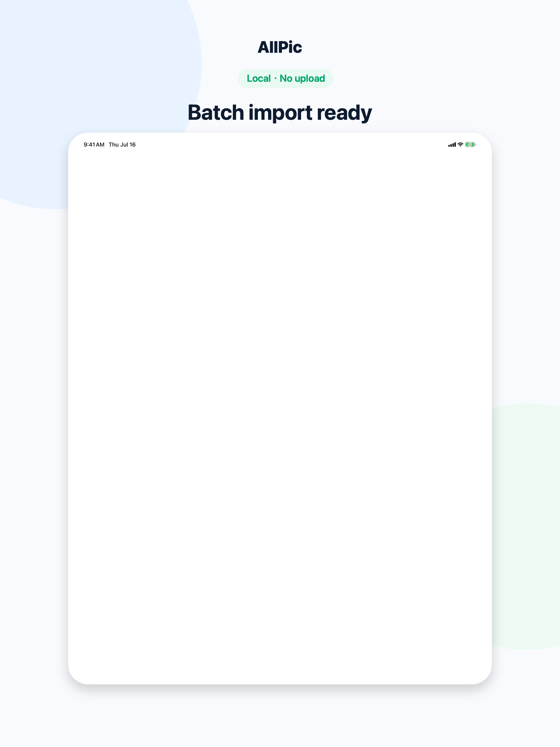Tap the "9:41 AM" status bar time
560x747 pixels.
coord(94,145)
